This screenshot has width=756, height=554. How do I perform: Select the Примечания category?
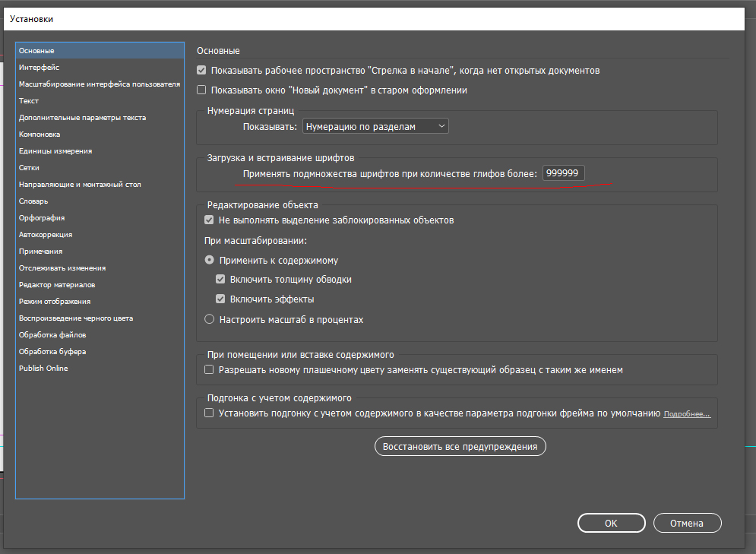click(x=100, y=252)
